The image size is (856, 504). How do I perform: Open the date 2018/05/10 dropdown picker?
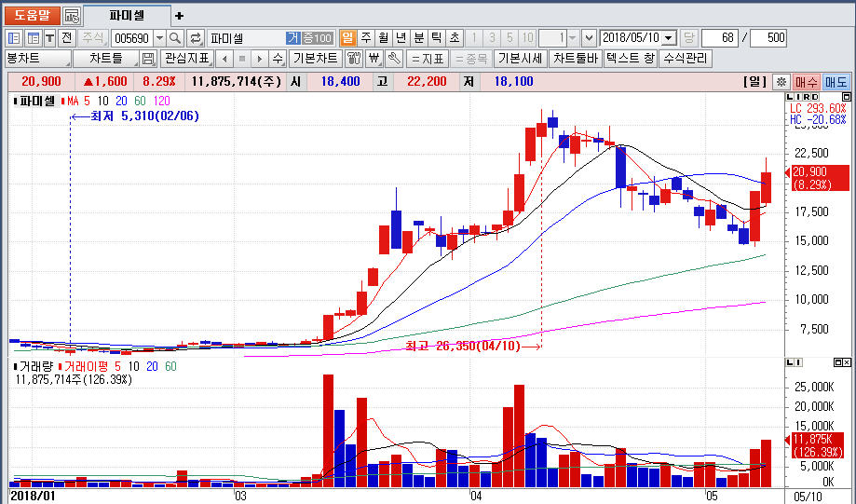click(668, 38)
